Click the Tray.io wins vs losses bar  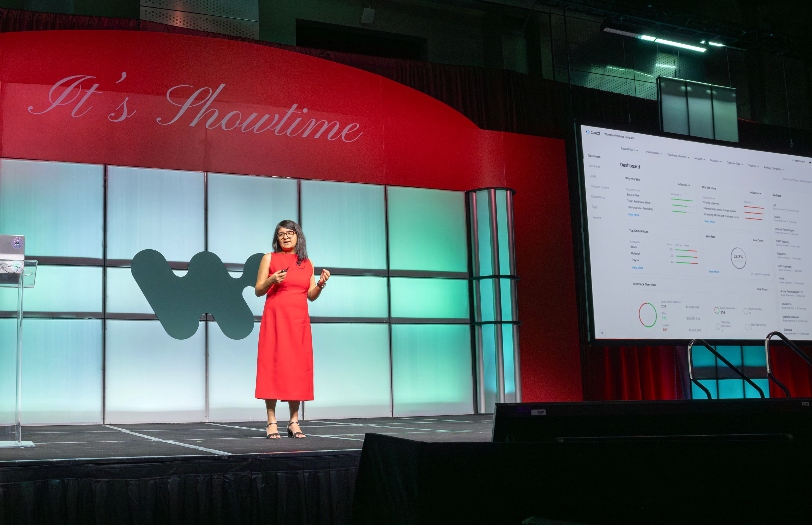pyautogui.click(x=687, y=263)
